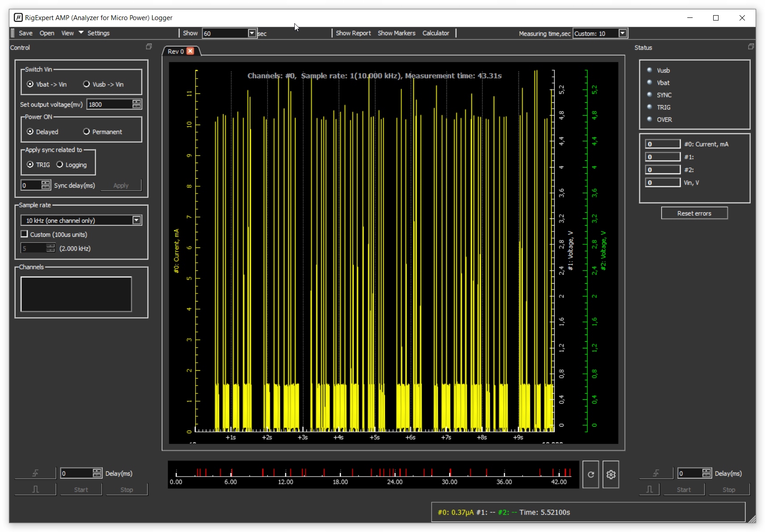Click the left edge-trigger icon button

click(35, 473)
